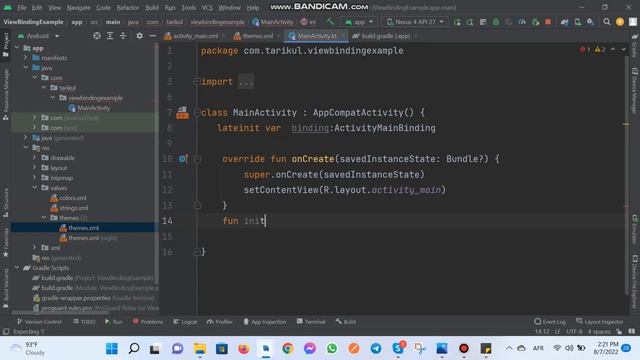Expand the mipmap folder

(x=35, y=178)
